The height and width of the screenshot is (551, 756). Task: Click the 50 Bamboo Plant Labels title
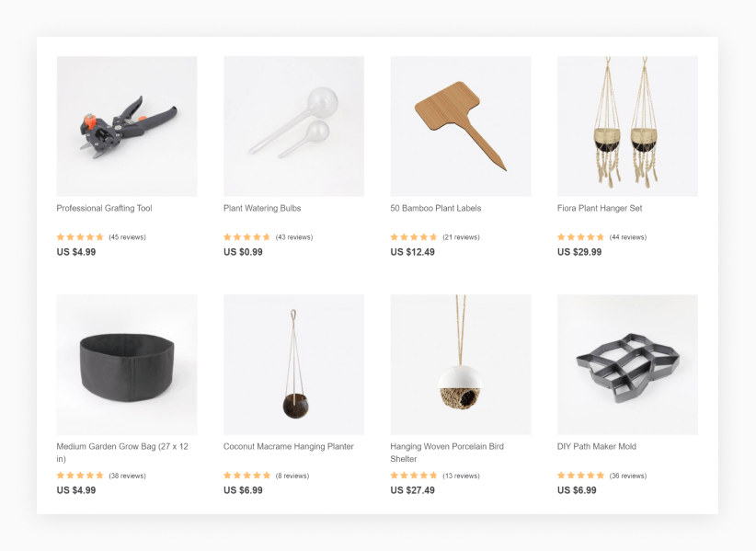436,208
